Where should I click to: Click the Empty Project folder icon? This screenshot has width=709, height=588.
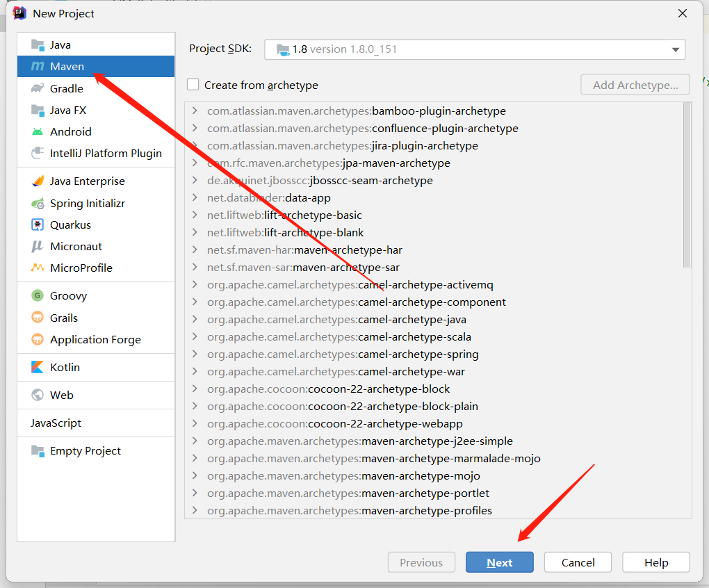tap(38, 451)
